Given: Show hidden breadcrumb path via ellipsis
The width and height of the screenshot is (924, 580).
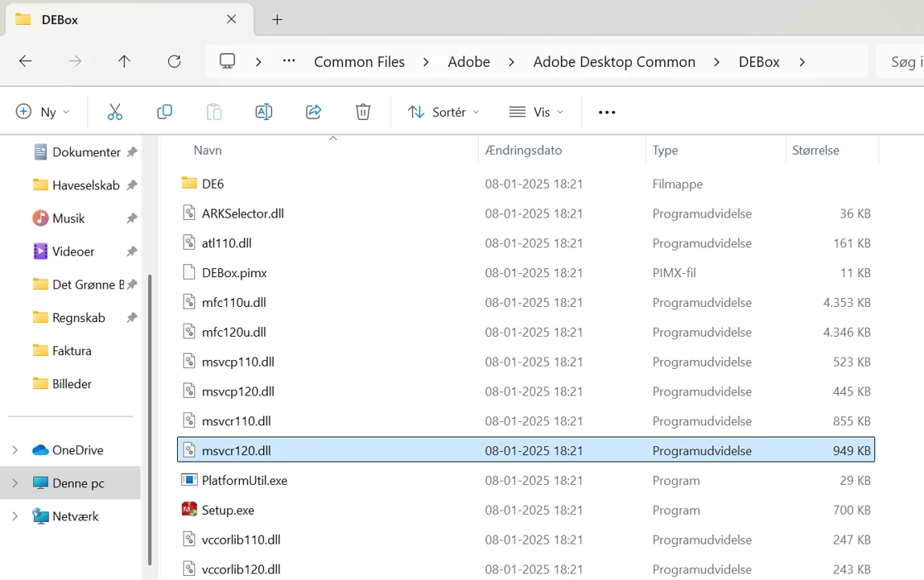Looking at the screenshot, I should [x=289, y=60].
